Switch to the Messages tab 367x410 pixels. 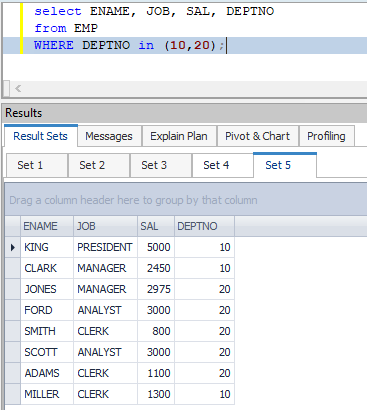(109, 136)
